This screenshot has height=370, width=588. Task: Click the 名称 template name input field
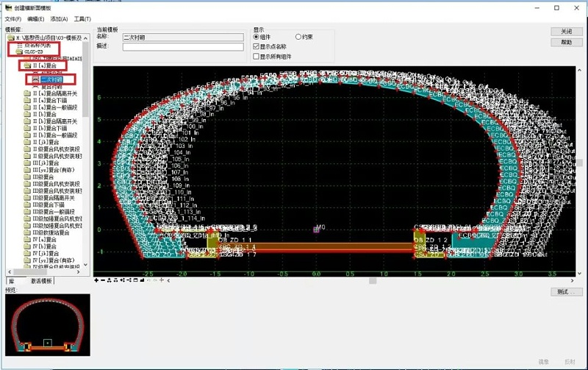(x=183, y=38)
